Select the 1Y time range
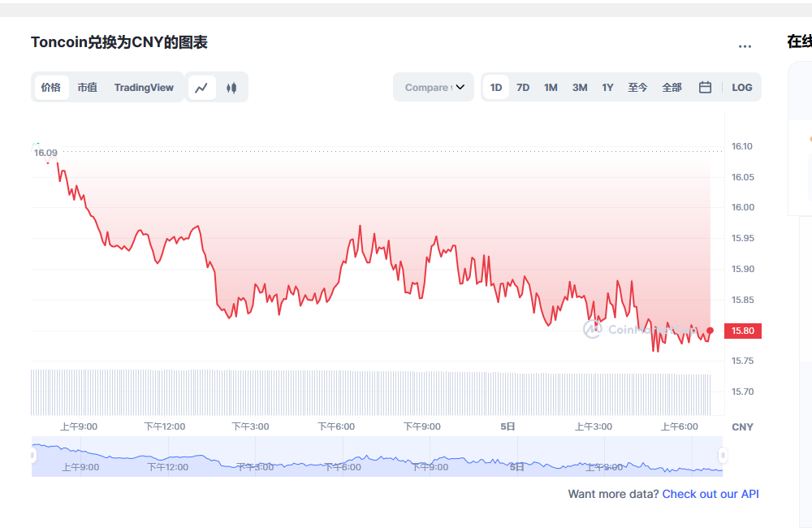 607,88
